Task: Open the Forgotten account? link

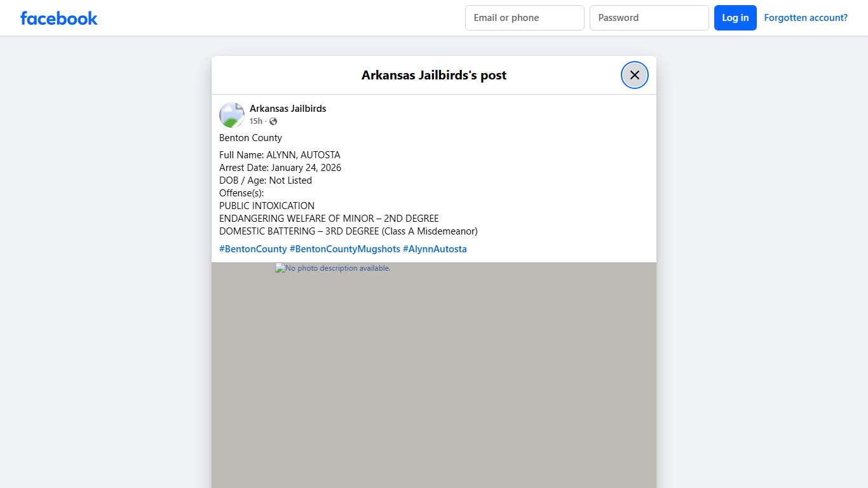Action: click(x=805, y=18)
